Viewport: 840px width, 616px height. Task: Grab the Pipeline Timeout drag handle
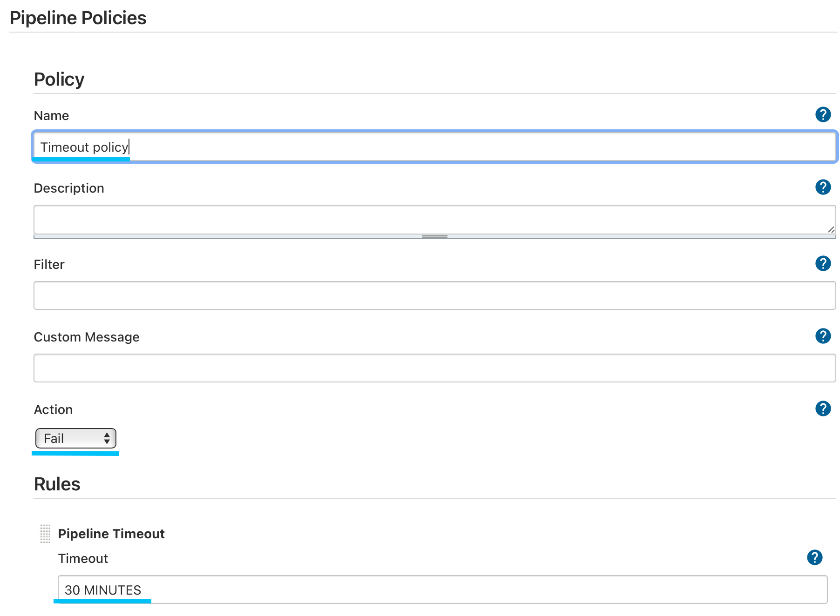45,534
